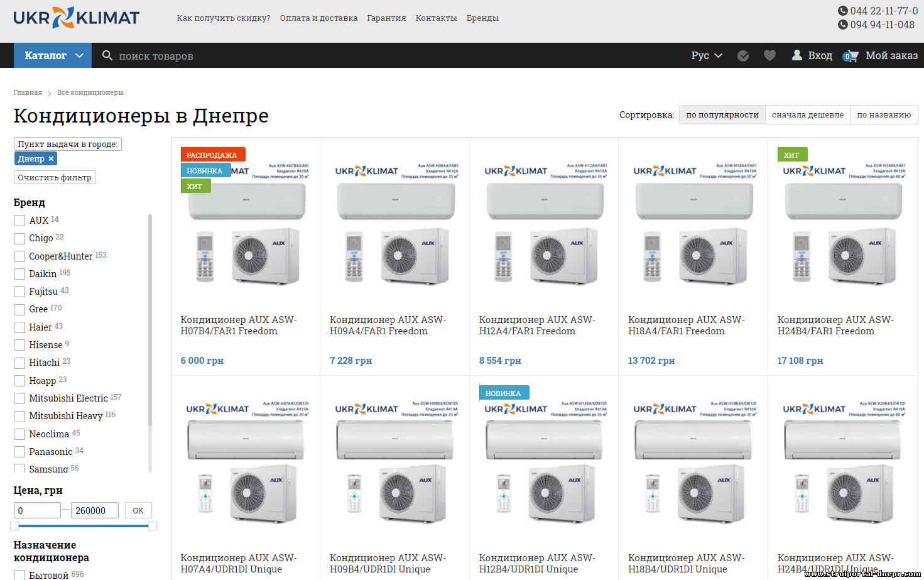Check the Neoclima brand filter
Viewport: 924px width, 580px height.
19,434
